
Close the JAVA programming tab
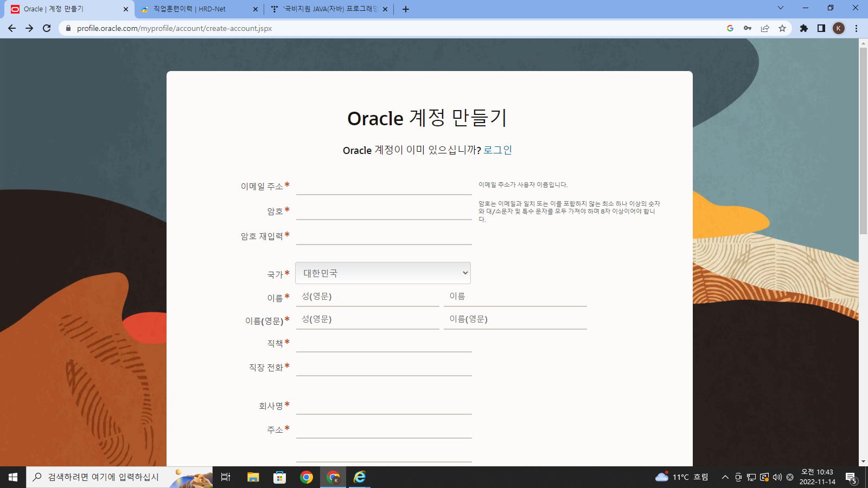(385, 9)
